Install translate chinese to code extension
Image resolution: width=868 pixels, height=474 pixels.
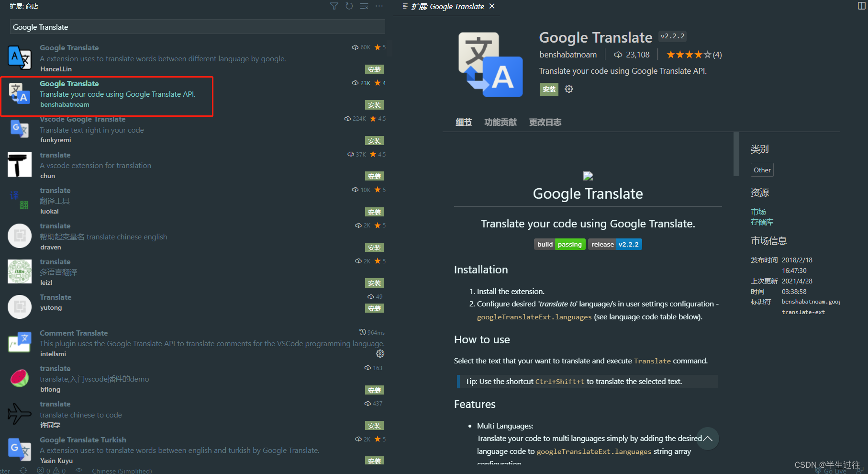(374, 426)
